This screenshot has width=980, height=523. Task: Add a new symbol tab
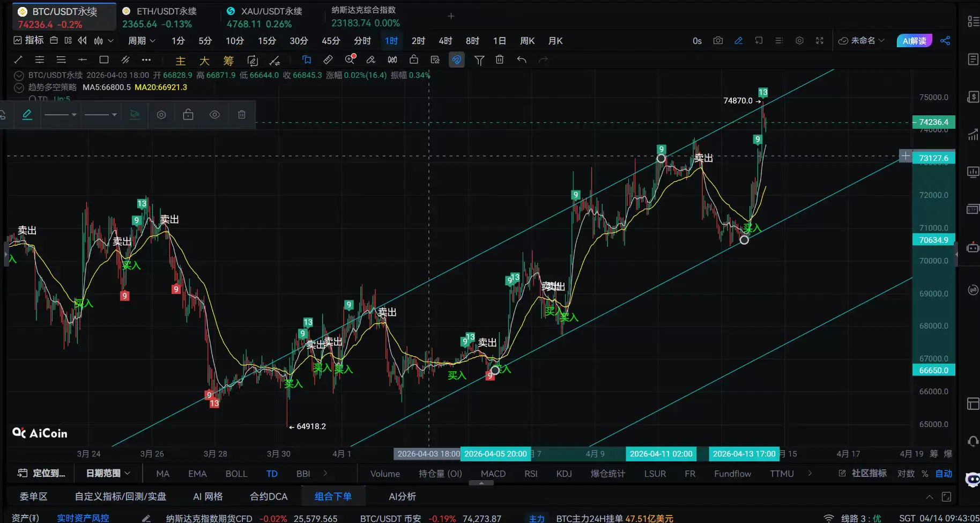451,17
